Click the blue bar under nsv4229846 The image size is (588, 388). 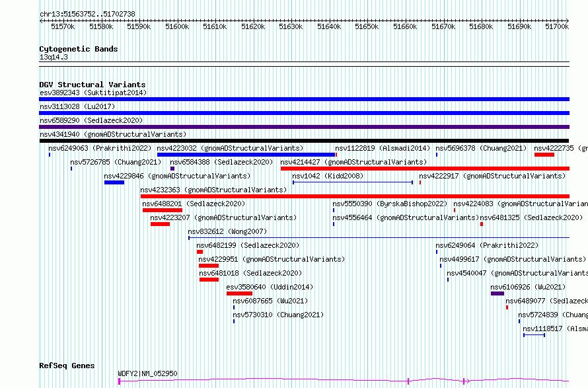tap(114, 182)
